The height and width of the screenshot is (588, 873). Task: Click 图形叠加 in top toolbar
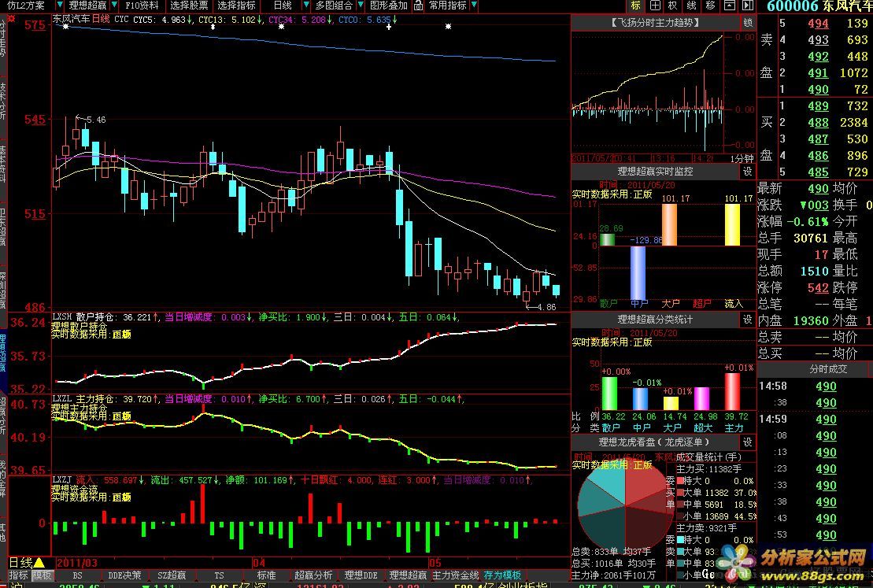[389, 6]
